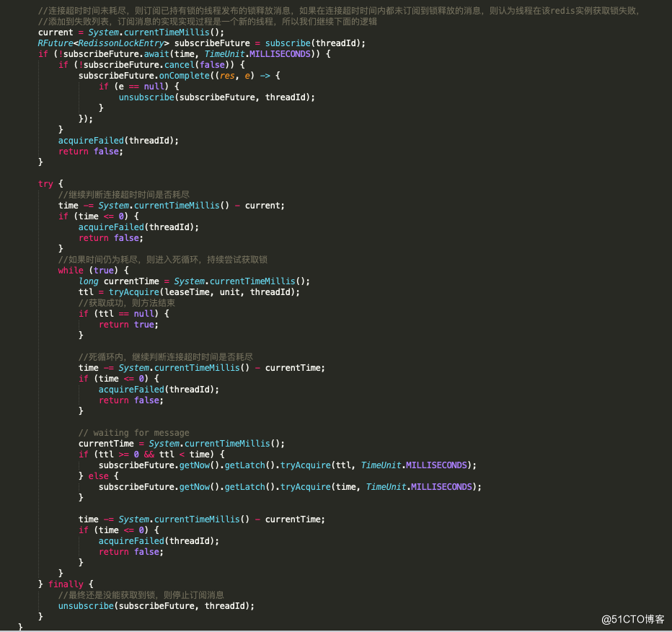Click the 'if (e == null) {' line
The height and width of the screenshot is (632, 672).
pyautogui.click(x=139, y=87)
